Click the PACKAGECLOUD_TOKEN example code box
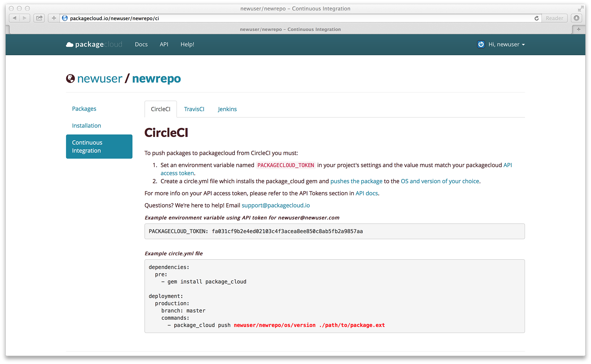This screenshot has height=364, width=591. (x=335, y=231)
